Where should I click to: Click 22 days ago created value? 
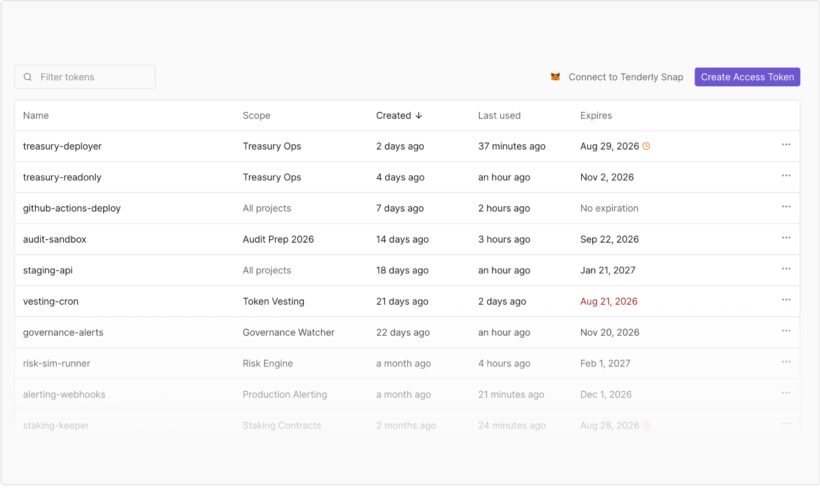tap(403, 332)
